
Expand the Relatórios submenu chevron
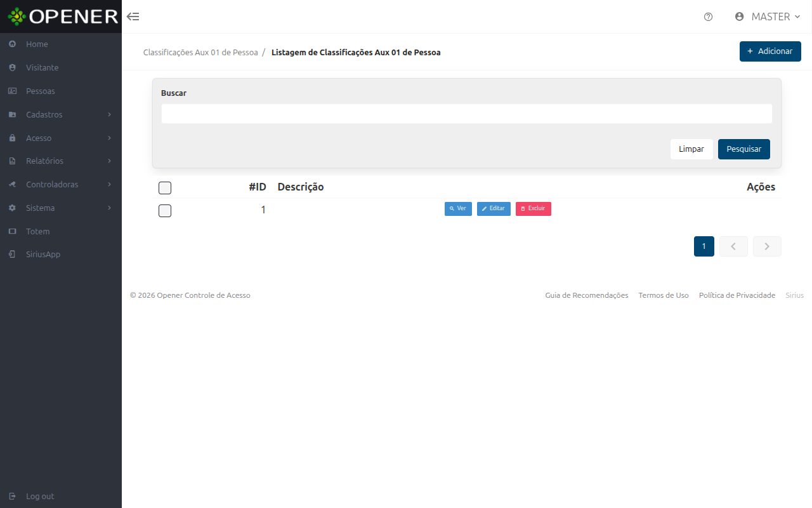point(109,161)
